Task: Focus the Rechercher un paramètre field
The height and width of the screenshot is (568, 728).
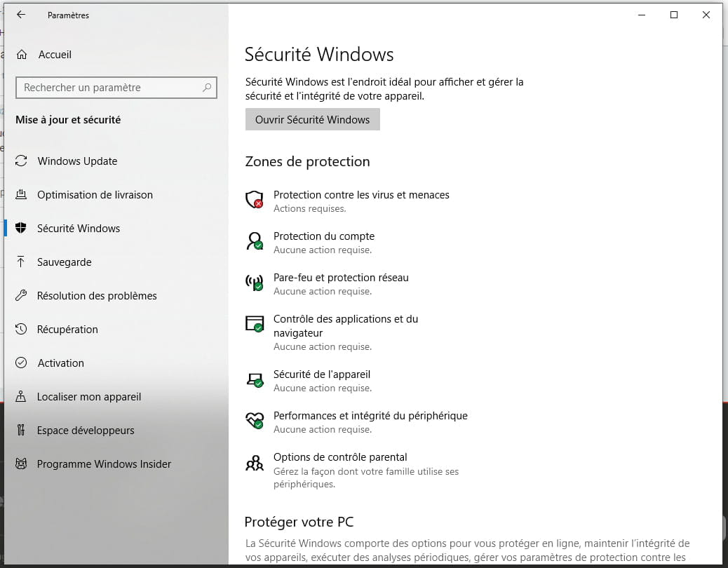Action: pos(116,87)
